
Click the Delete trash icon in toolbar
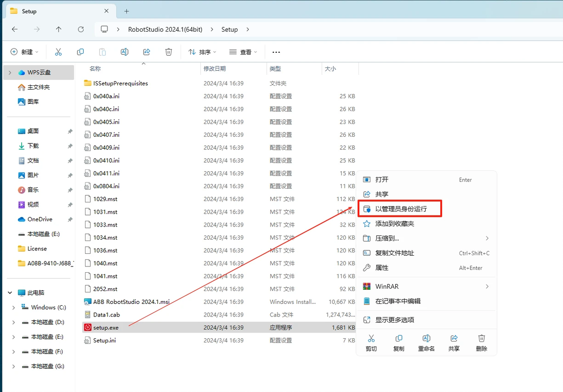pyautogui.click(x=169, y=52)
